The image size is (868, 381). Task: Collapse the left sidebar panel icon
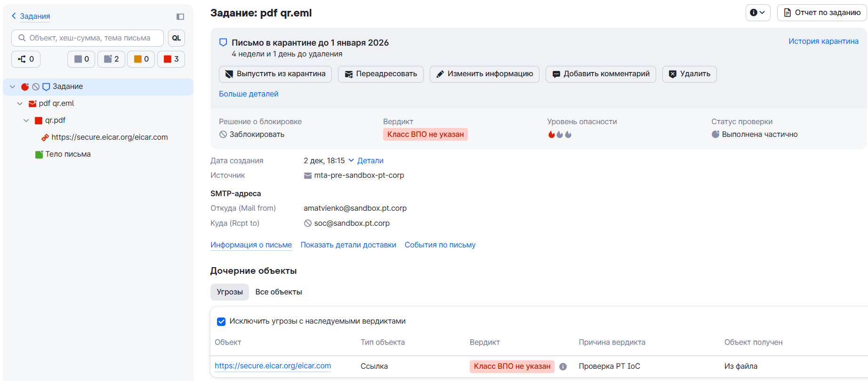click(x=180, y=16)
